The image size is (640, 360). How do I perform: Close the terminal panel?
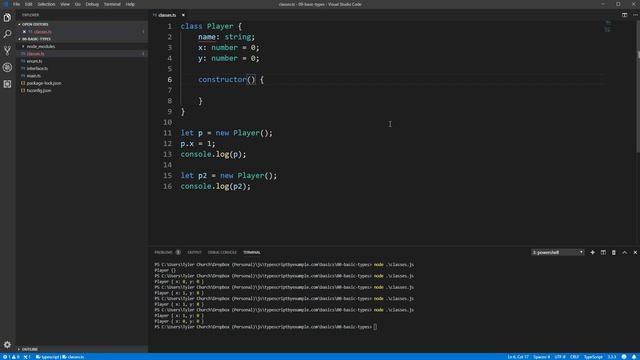click(635, 253)
